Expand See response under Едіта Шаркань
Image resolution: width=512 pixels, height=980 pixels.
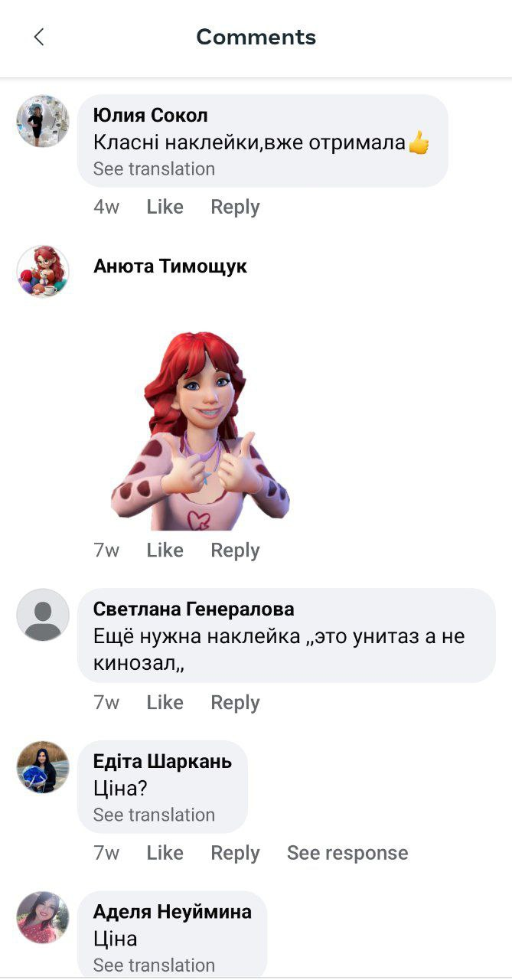coord(347,853)
